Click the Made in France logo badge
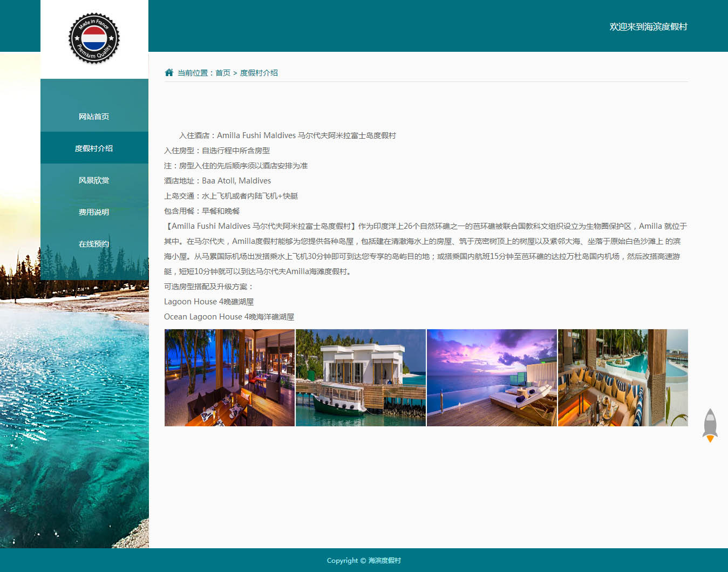 click(x=94, y=38)
